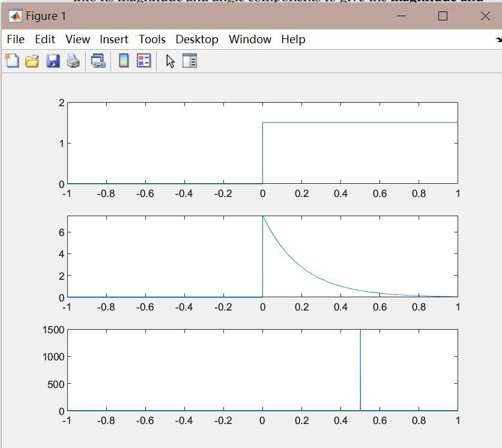The image size is (502, 448).
Task: Click the 2 y-axis label on the top plot
Action: coord(61,103)
